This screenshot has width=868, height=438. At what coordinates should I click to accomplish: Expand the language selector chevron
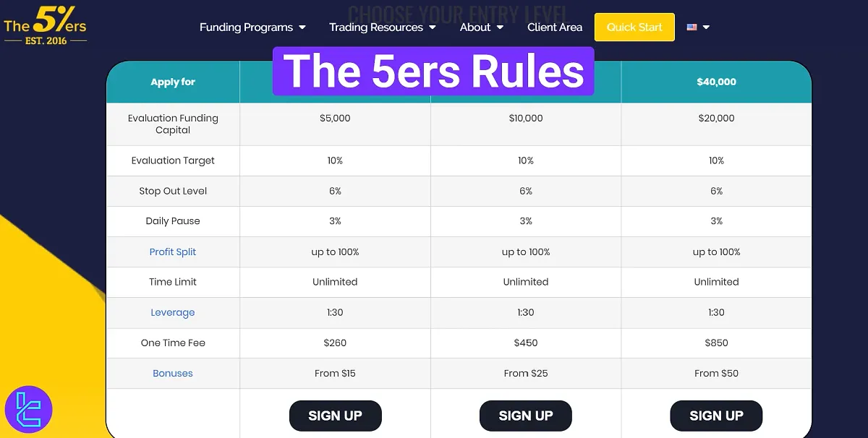click(705, 27)
